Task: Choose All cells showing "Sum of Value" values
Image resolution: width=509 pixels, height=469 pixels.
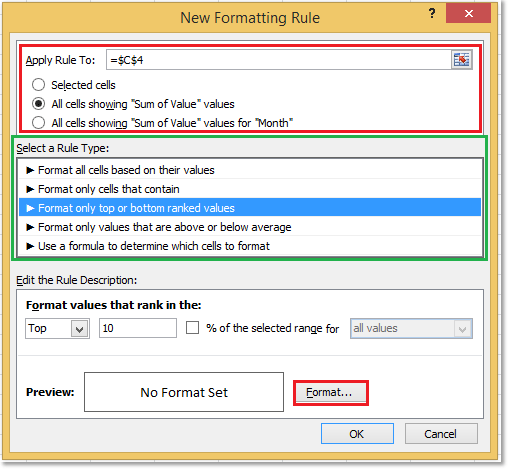Action: tap(38, 104)
